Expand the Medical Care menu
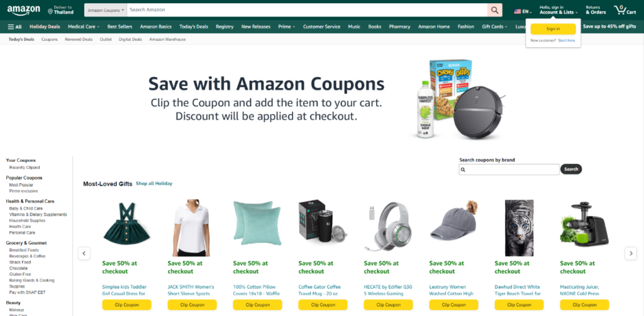Screen dimensions: 644x316 tap(84, 26)
